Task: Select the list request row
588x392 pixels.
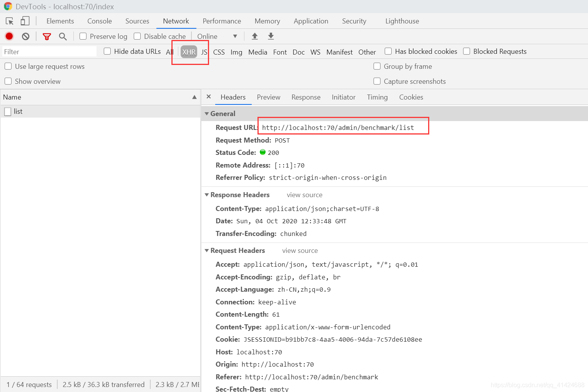Action: (x=100, y=111)
